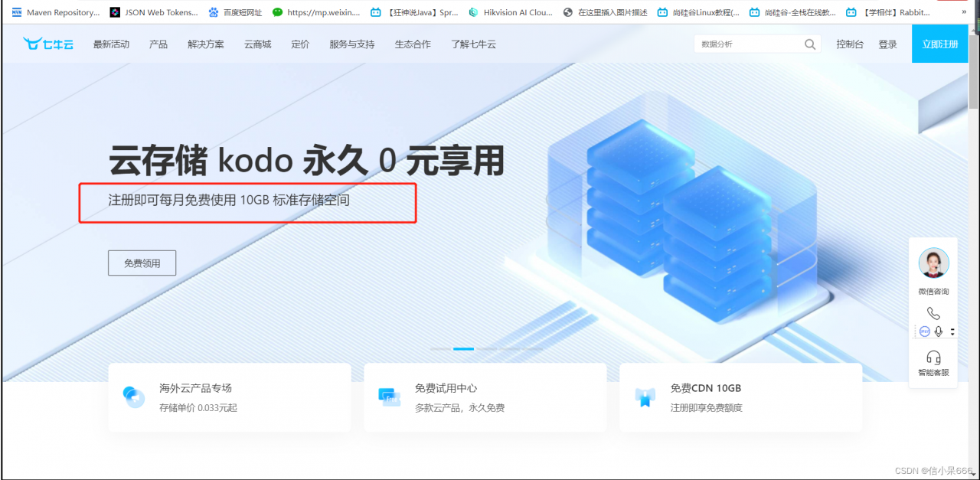
Task: Click the 存储单价 0.033元起 text
Action: (x=198, y=408)
